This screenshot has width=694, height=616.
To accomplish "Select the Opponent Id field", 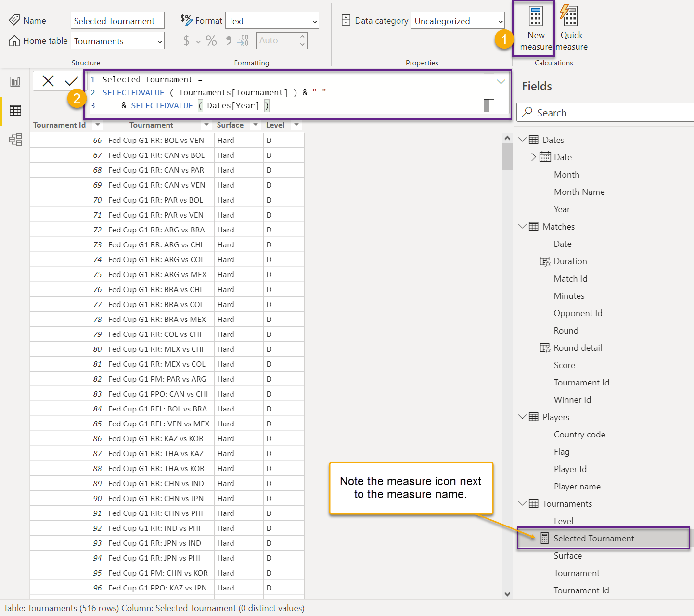I will [578, 313].
